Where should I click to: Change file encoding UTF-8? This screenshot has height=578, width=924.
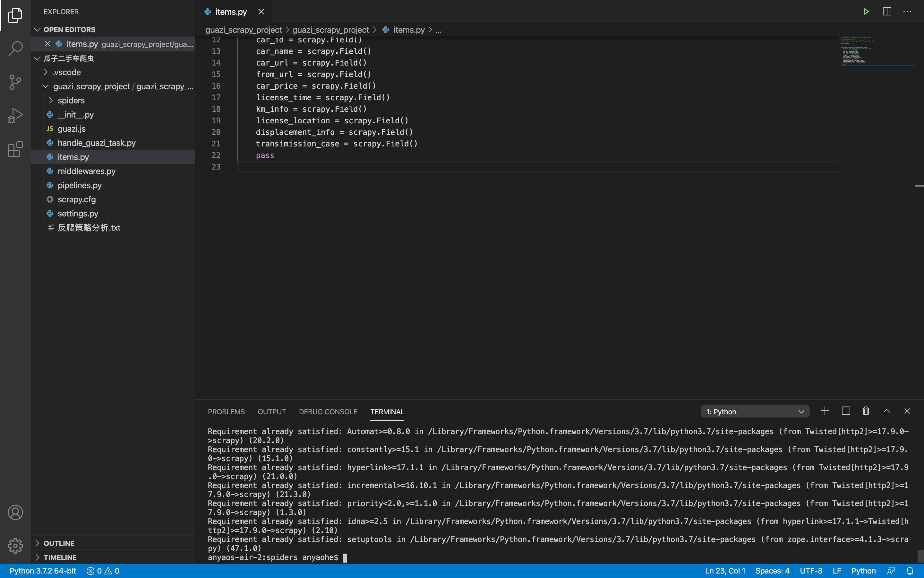(811, 571)
